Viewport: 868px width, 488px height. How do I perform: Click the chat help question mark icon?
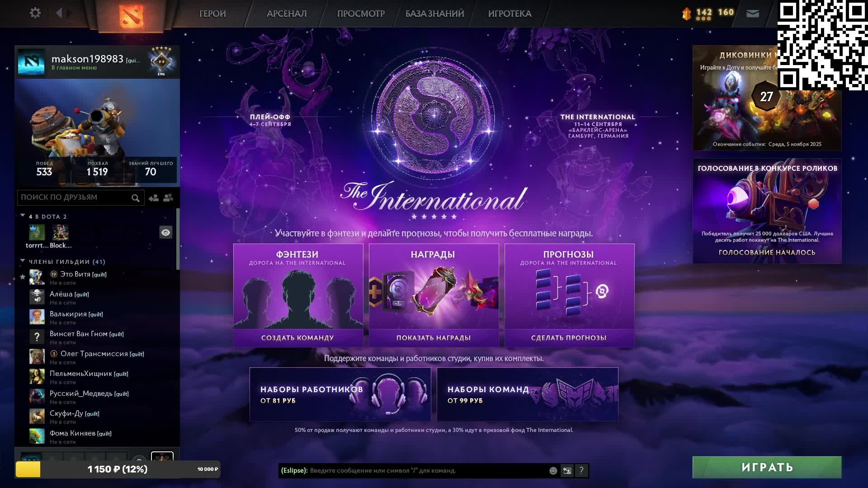click(x=581, y=471)
